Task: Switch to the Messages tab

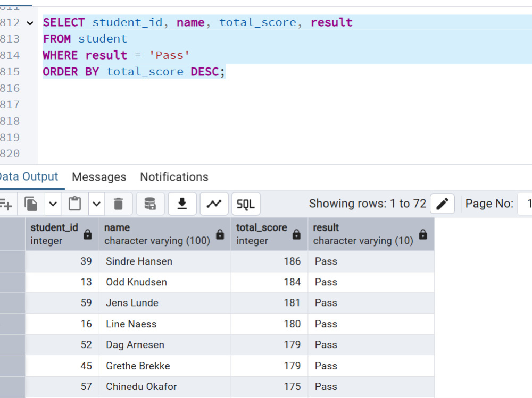Action: [99, 177]
